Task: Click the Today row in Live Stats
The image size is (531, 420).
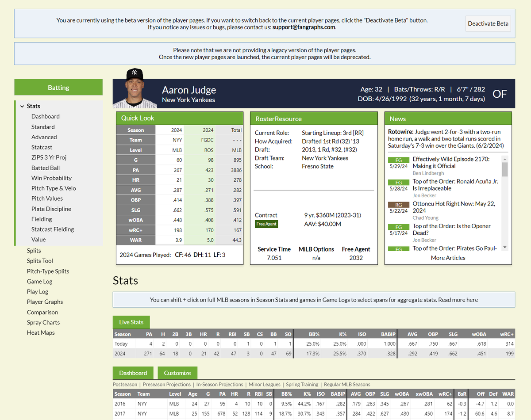Action: pos(314,344)
